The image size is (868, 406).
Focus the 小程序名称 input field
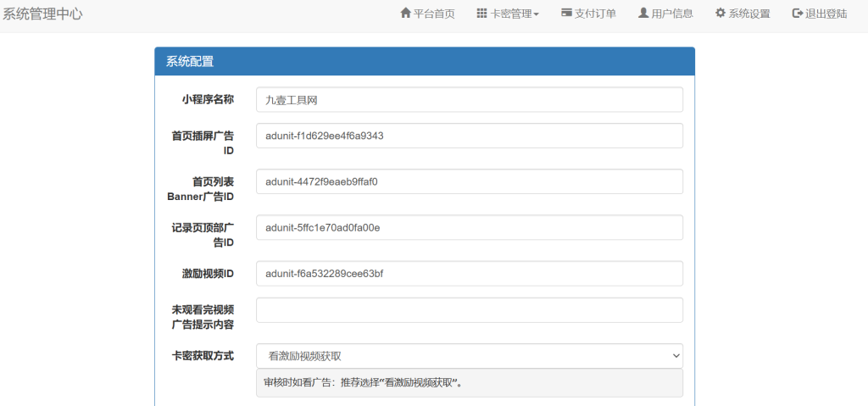(x=469, y=100)
